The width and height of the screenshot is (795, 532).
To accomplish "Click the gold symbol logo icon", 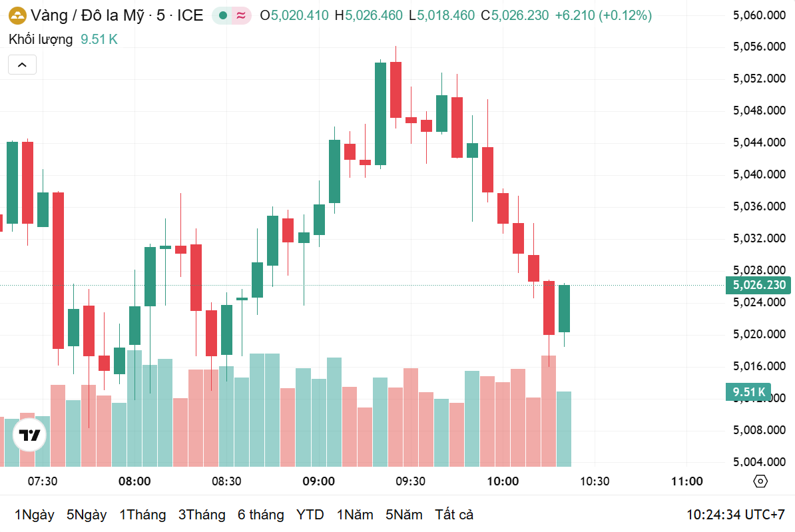I will click(x=17, y=15).
